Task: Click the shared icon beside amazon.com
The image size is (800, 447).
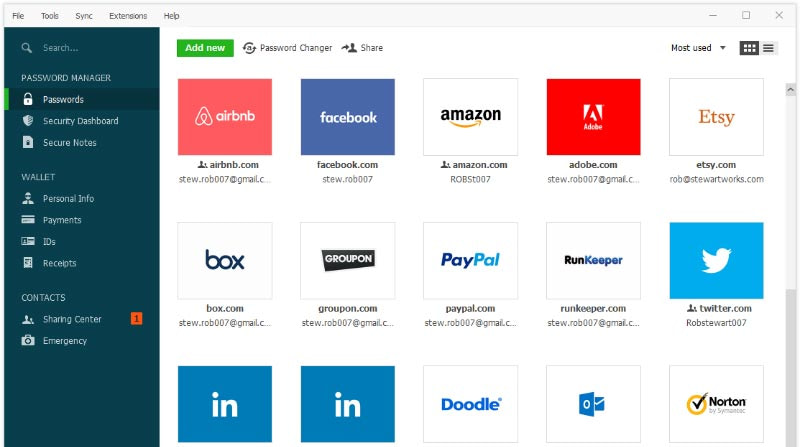Action: (x=445, y=165)
